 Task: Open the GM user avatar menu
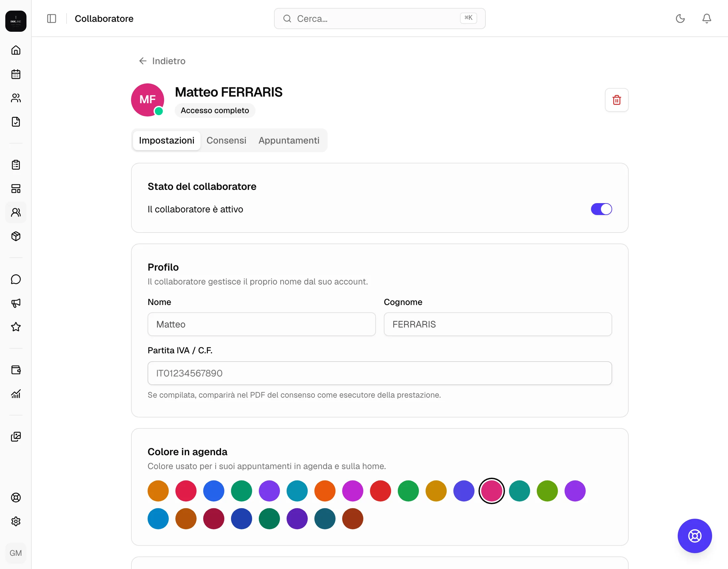(16, 553)
